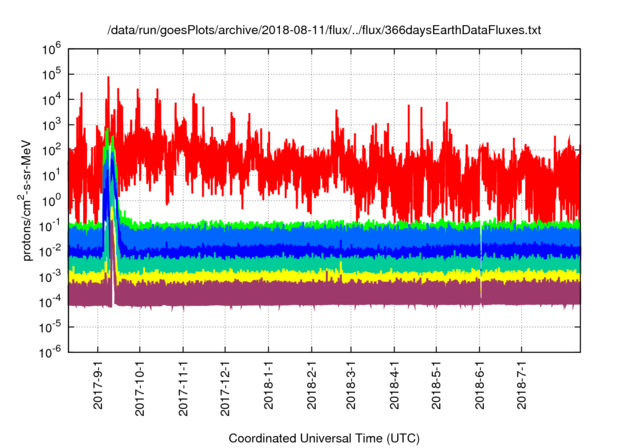This screenshot has height=448, width=640.
Task: Click the plot title file path text
Action: [x=324, y=30]
